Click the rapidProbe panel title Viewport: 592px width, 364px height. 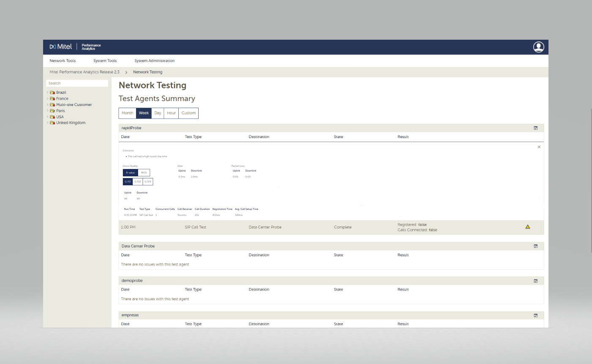[131, 128]
